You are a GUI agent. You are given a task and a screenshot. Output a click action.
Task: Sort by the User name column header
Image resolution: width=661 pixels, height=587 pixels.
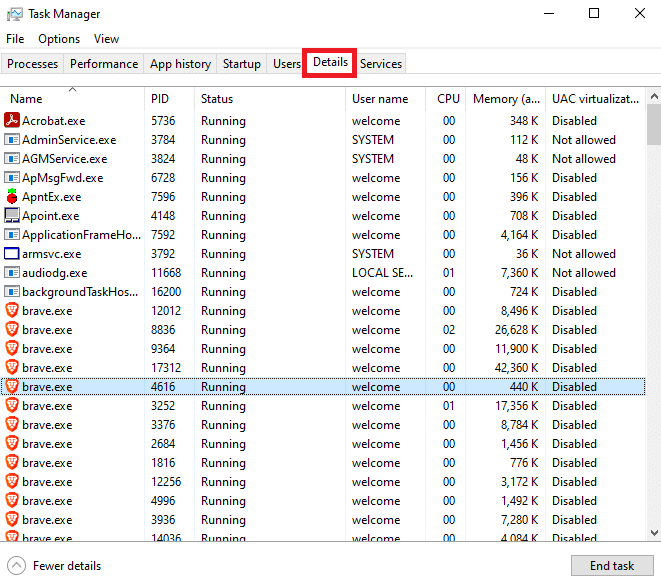coord(385,99)
